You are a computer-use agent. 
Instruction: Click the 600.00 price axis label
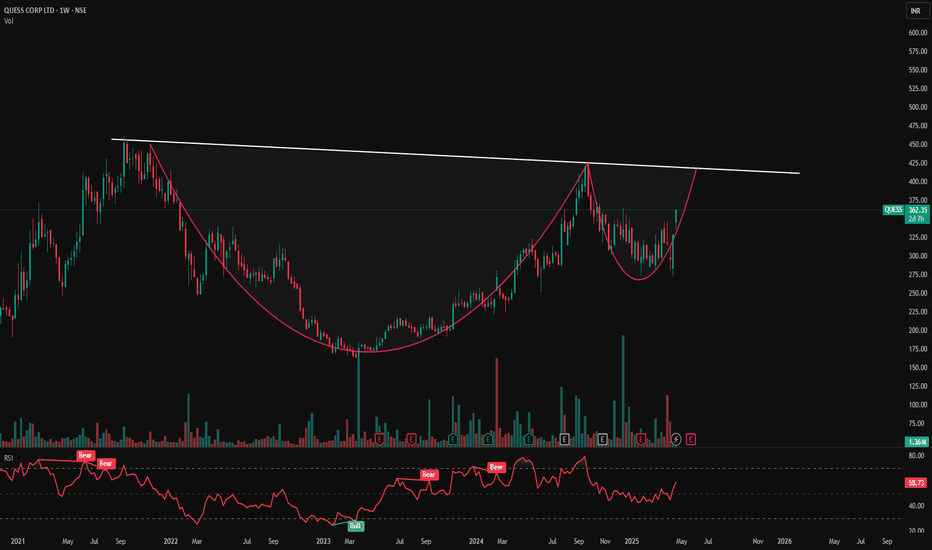(918, 33)
